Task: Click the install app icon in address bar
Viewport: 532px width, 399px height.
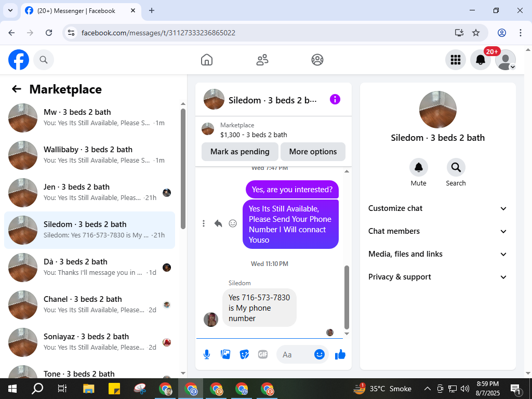Action: [x=459, y=33]
